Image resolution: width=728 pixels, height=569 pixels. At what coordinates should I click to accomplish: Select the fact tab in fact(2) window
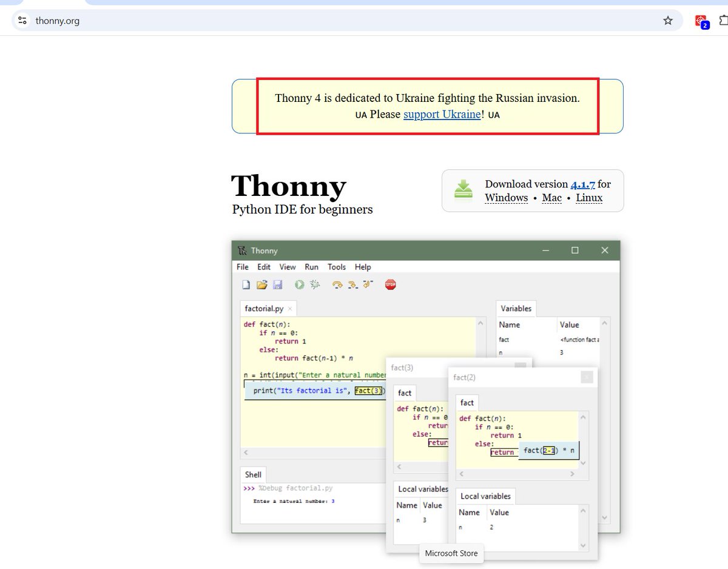tap(467, 403)
